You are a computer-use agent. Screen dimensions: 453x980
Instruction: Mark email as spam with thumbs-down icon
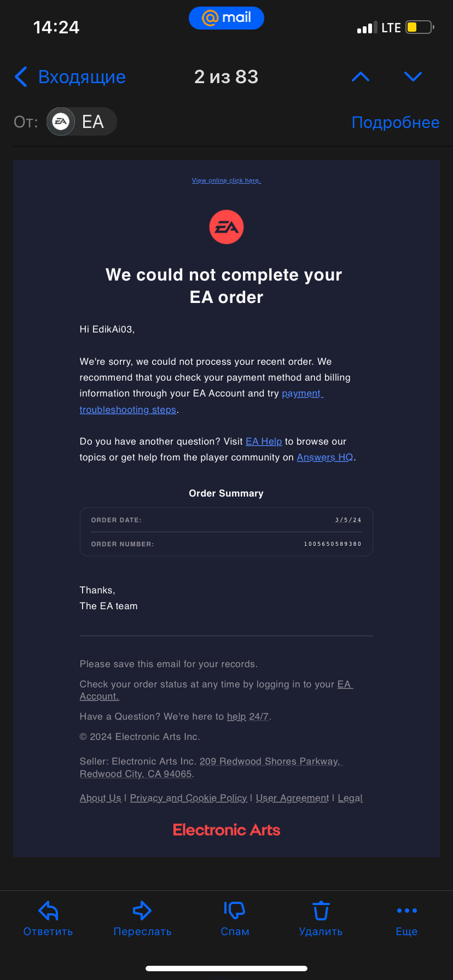point(235,911)
